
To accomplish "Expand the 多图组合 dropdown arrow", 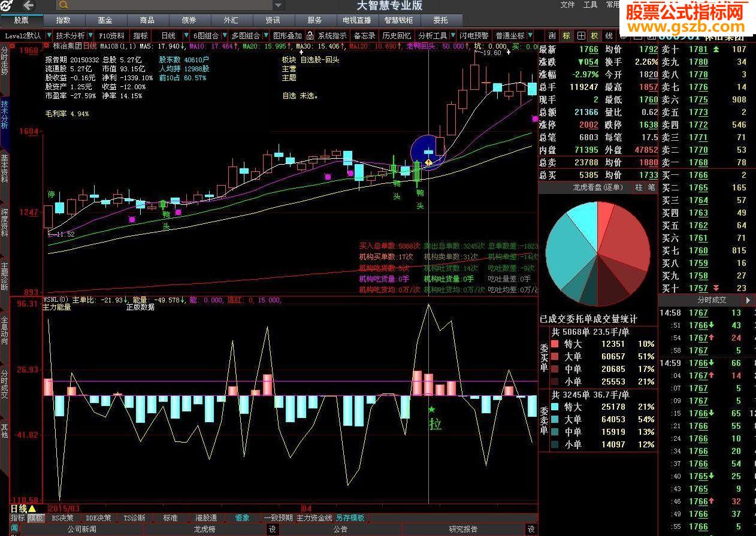I will pyautogui.click(x=265, y=35).
